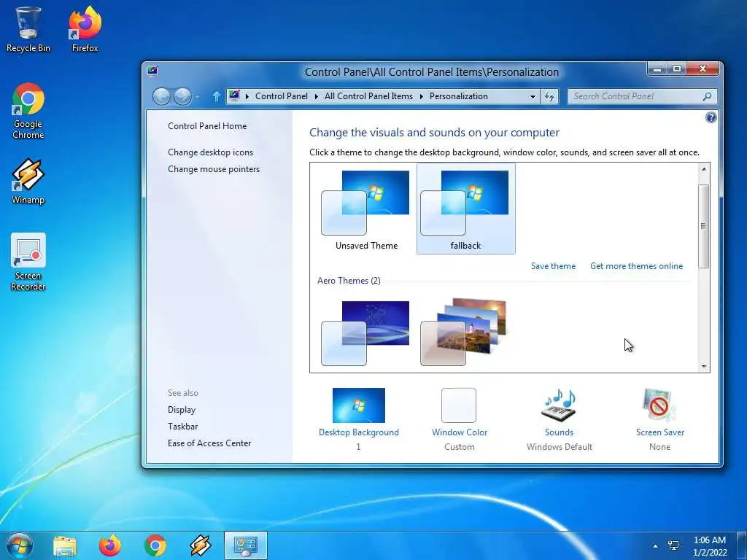Open the Screen Recorder desktop shortcut
This screenshot has width=747, height=560.
point(28,262)
